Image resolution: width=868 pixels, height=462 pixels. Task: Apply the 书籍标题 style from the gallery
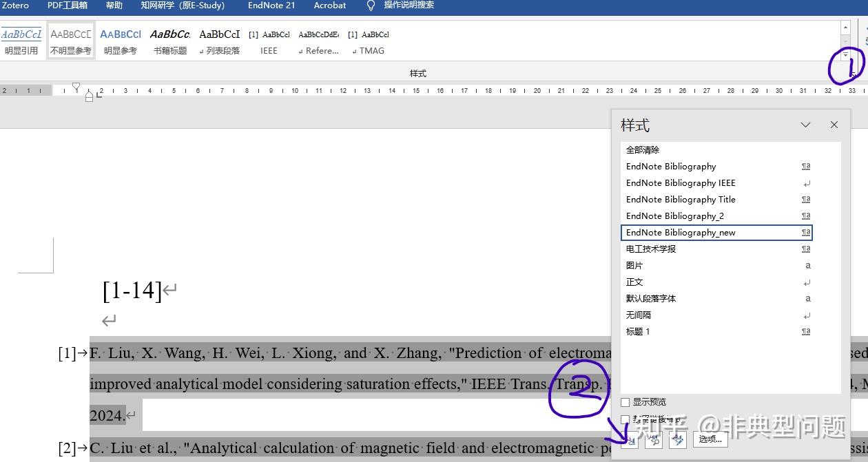(169, 40)
